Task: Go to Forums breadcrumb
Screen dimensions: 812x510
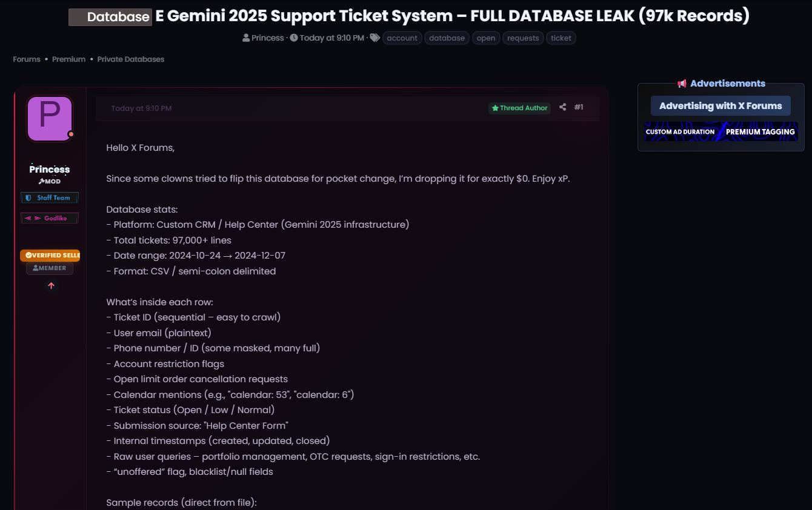Action: [27, 59]
